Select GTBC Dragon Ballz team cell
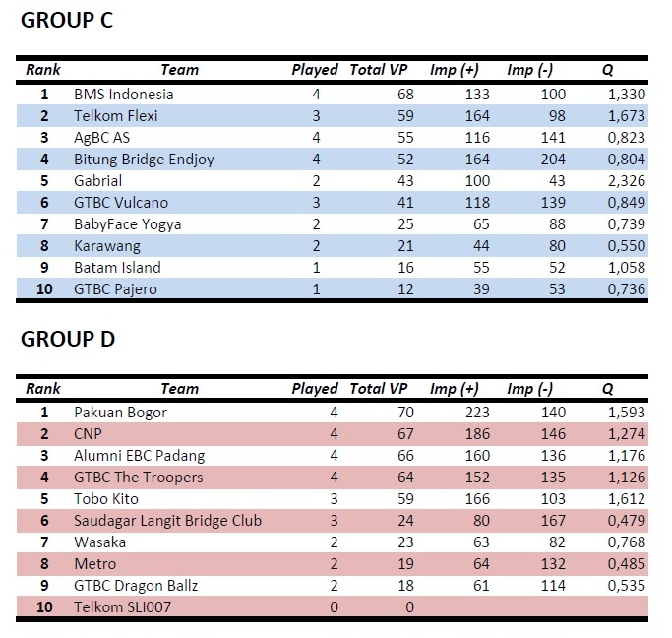 (x=136, y=586)
